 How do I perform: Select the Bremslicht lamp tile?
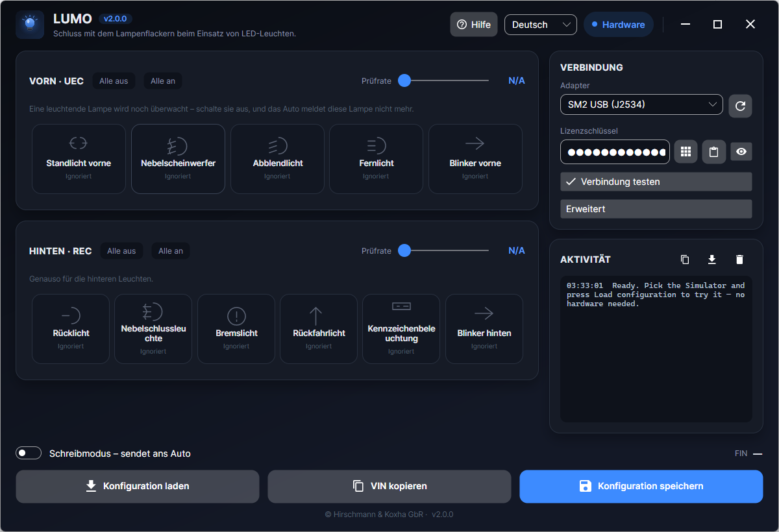tap(236, 329)
